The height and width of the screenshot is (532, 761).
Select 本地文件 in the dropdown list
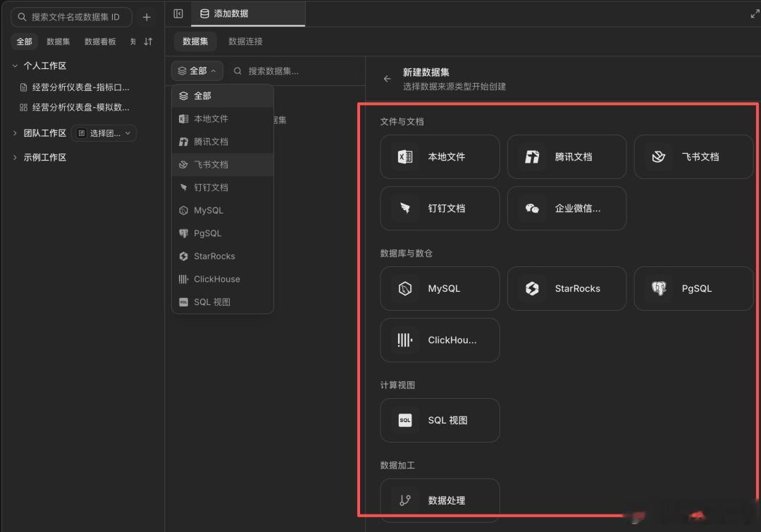point(223,119)
